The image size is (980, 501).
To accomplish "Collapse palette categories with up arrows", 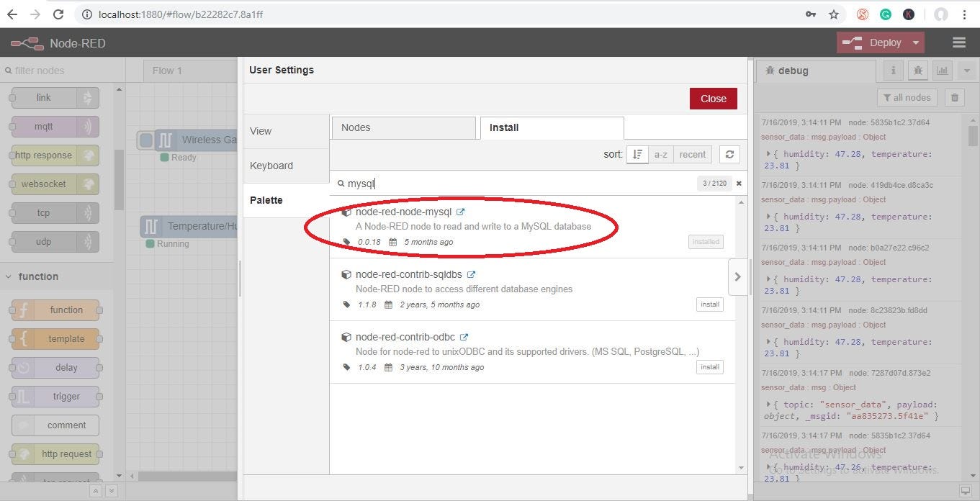I will (95, 491).
